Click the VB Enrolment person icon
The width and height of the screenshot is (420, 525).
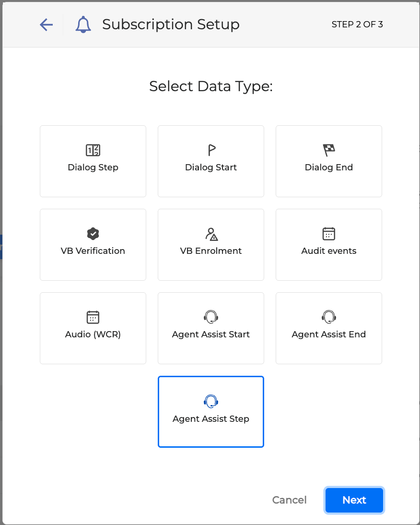pos(211,234)
